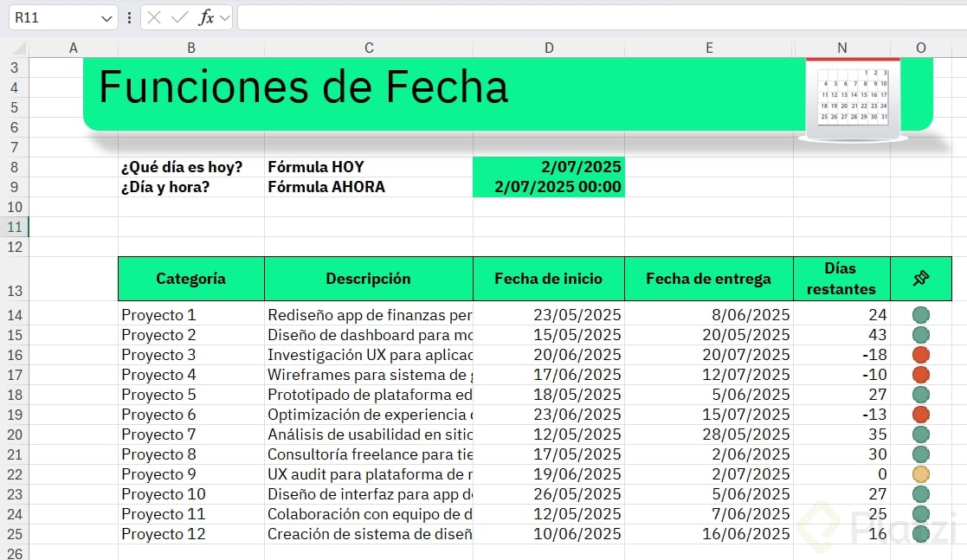
Task: Select start date 10/06/2025 cell
Action: click(549, 534)
